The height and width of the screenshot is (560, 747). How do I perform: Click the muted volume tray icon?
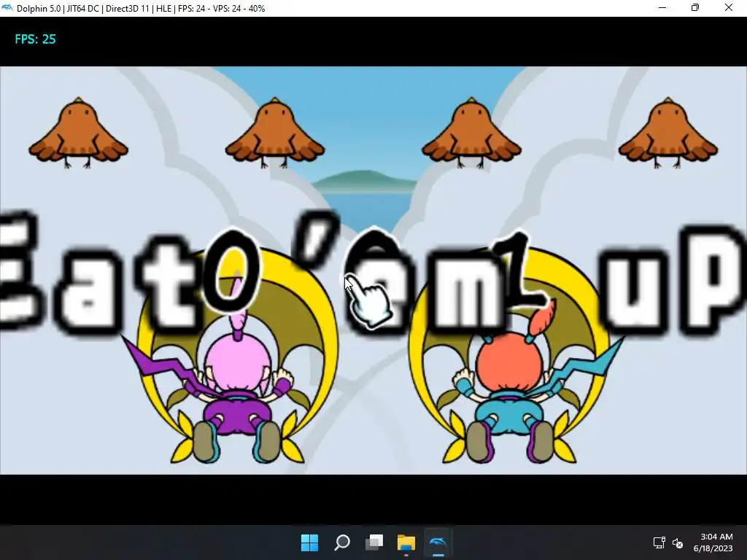pos(678,542)
